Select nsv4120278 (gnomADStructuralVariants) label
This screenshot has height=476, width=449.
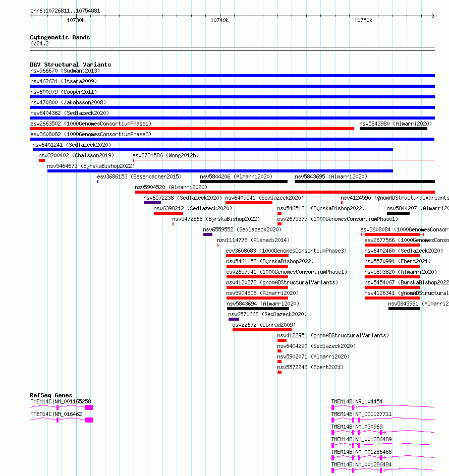(282, 282)
